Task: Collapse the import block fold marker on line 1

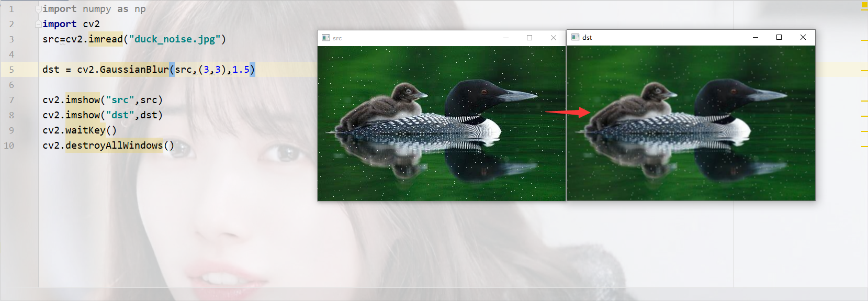Action: click(38, 9)
